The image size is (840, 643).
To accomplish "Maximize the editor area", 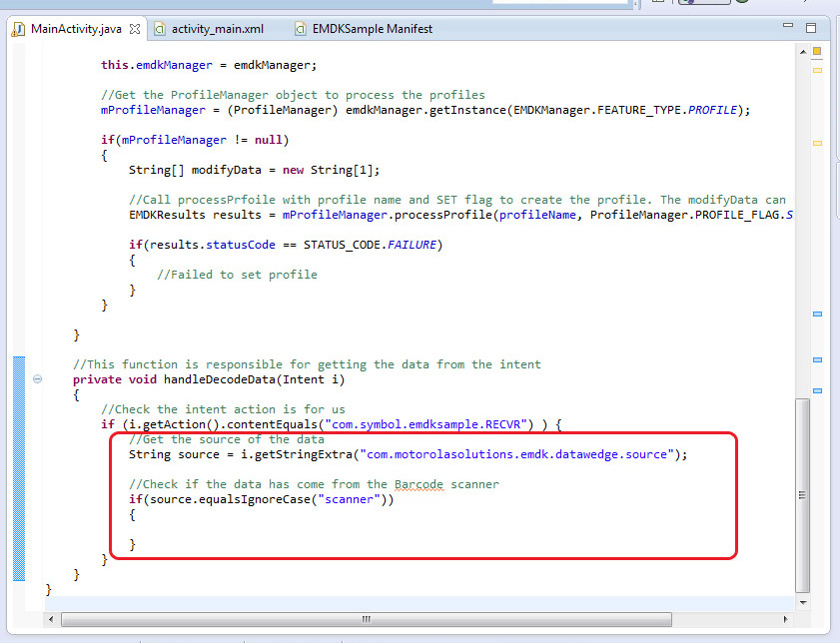I will [x=810, y=28].
